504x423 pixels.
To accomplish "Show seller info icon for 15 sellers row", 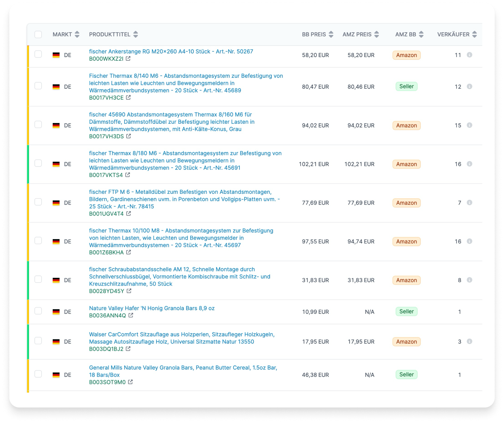I will (x=470, y=125).
